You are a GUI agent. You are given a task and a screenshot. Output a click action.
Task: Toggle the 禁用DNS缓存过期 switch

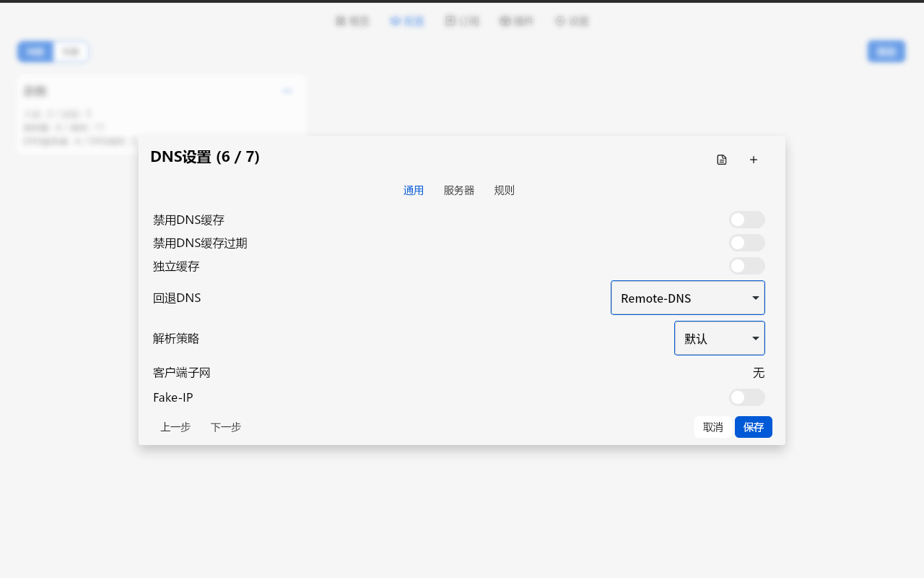coord(747,243)
